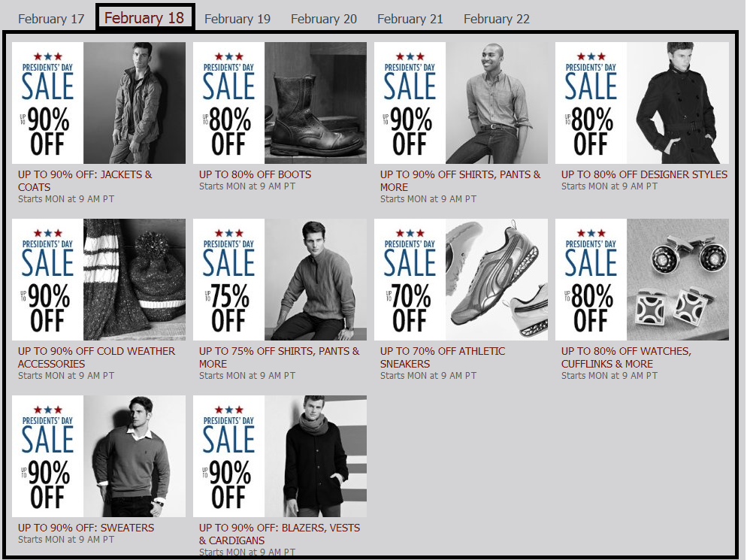The width and height of the screenshot is (747, 560).
Task: Click the blazers and cardigans sale image
Action: [280, 456]
